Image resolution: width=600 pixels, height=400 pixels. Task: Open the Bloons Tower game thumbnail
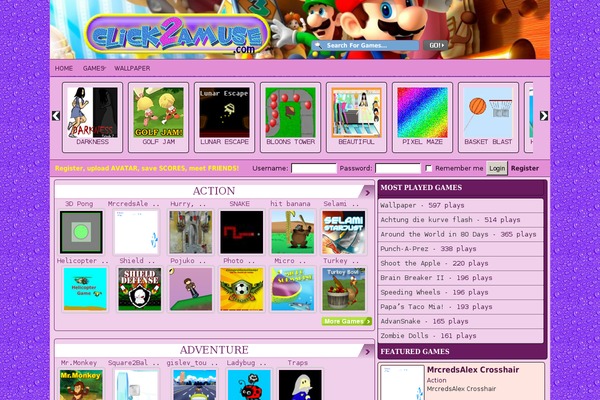click(x=290, y=113)
